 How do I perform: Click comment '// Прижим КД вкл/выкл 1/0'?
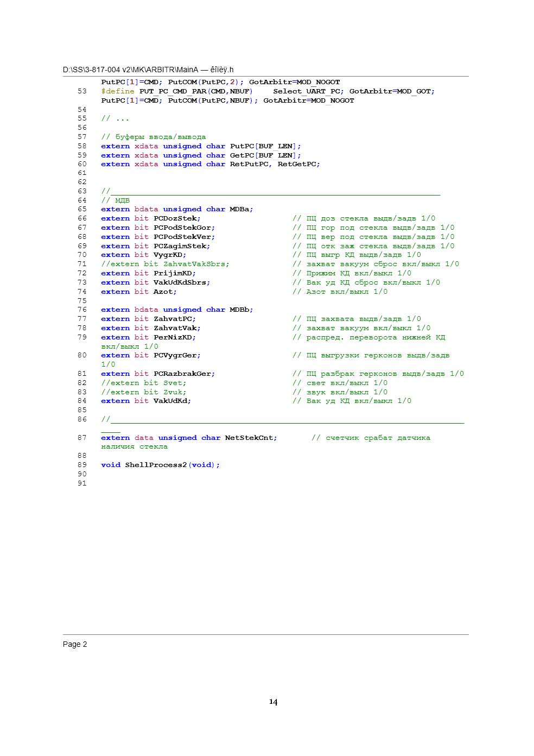(352, 273)
